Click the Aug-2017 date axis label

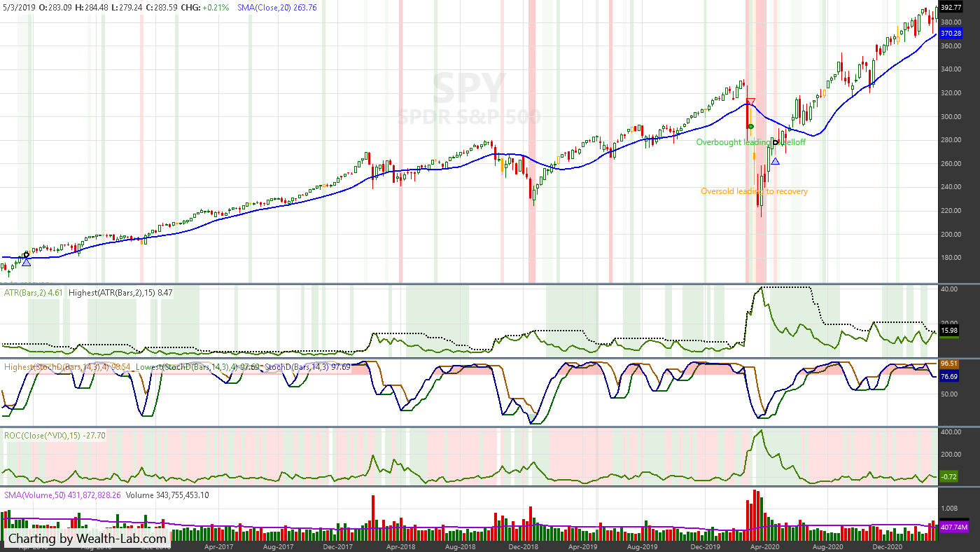pos(279,546)
